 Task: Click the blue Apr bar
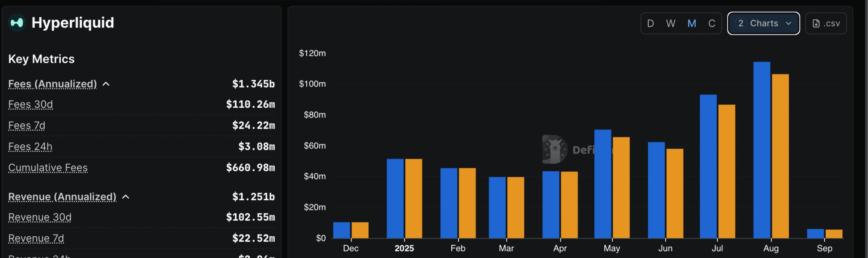tap(551, 205)
